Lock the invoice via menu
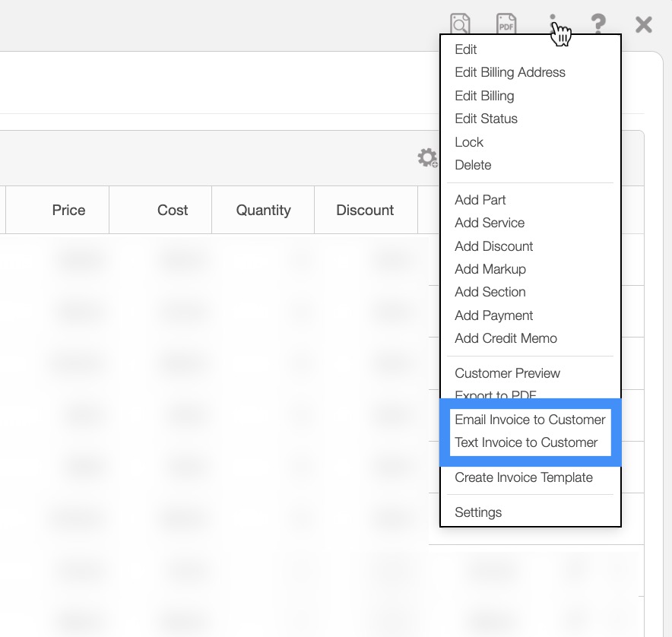This screenshot has width=672, height=637. (x=469, y=142)
